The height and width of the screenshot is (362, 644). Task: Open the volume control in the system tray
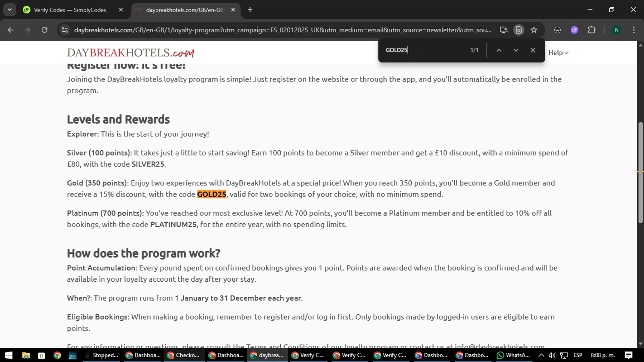point(552,355)
